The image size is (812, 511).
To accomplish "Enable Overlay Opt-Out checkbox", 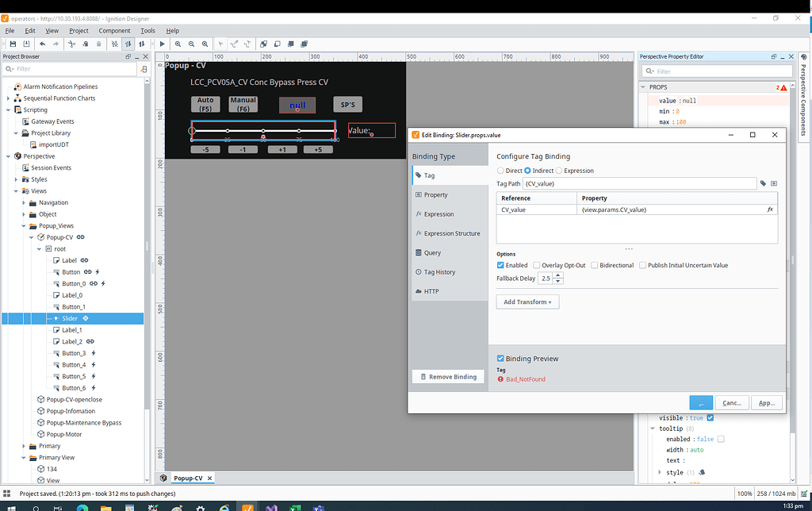I will [x=537, y=265].
